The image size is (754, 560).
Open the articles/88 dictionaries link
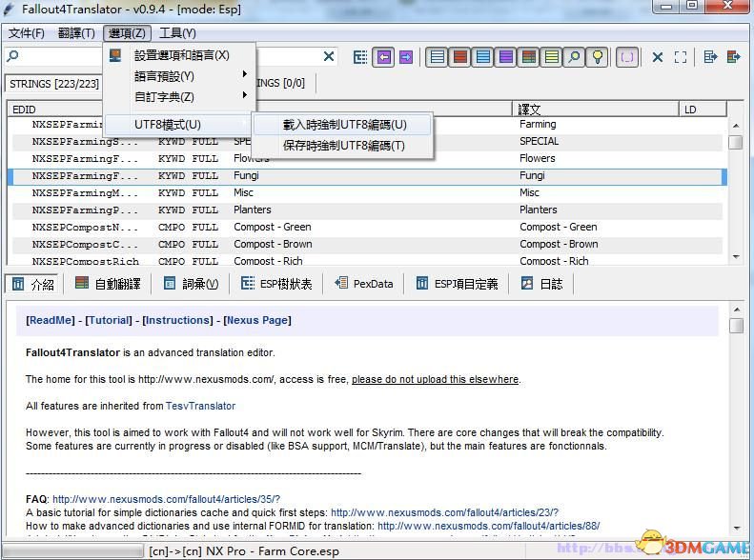[x=489, y=526]
